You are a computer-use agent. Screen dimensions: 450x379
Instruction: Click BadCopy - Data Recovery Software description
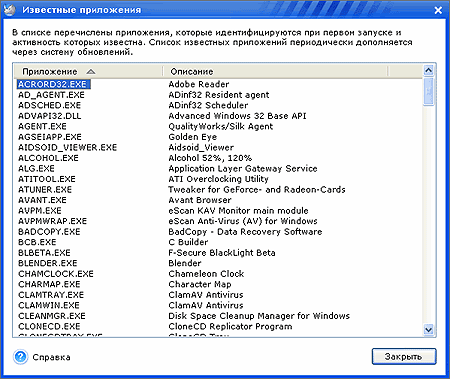245,232
